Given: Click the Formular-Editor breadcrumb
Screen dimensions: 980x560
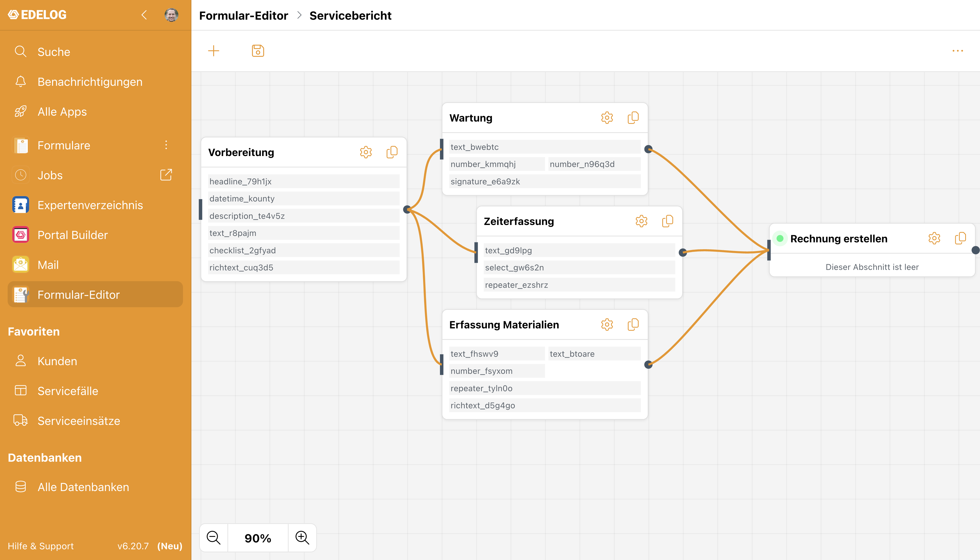Looking at the screenshot, I should [244, 15].
